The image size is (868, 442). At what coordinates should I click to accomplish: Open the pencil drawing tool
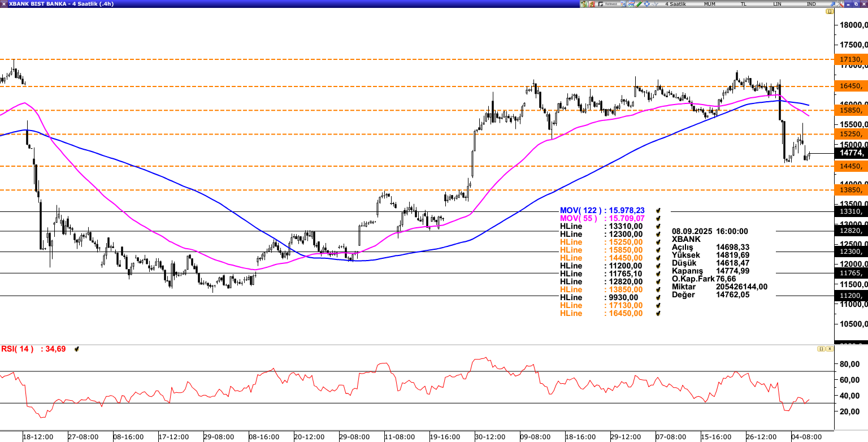click(639, 4)
